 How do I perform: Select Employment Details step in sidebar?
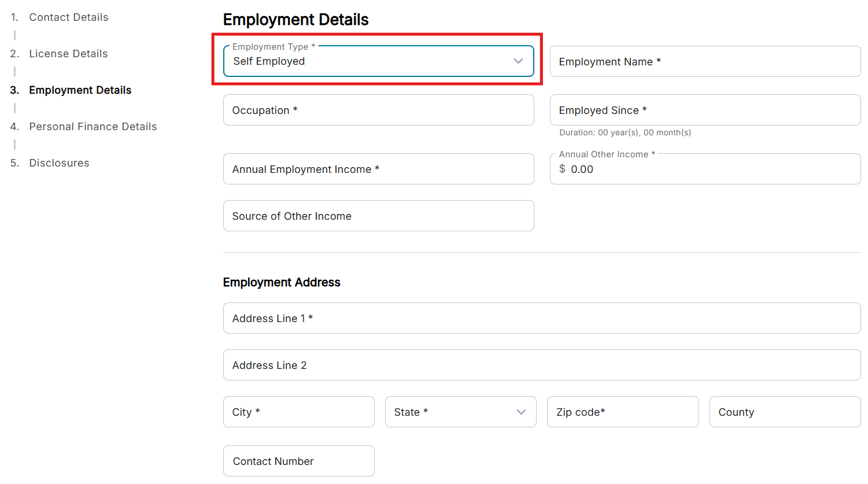tap(80, 90)
